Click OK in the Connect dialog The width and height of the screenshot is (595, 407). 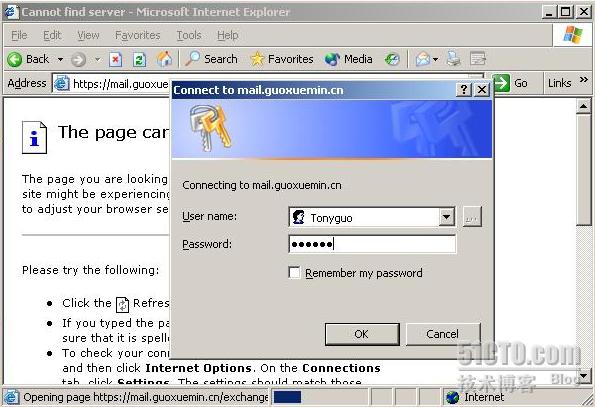pyautogui.click(x=362, y=334)
